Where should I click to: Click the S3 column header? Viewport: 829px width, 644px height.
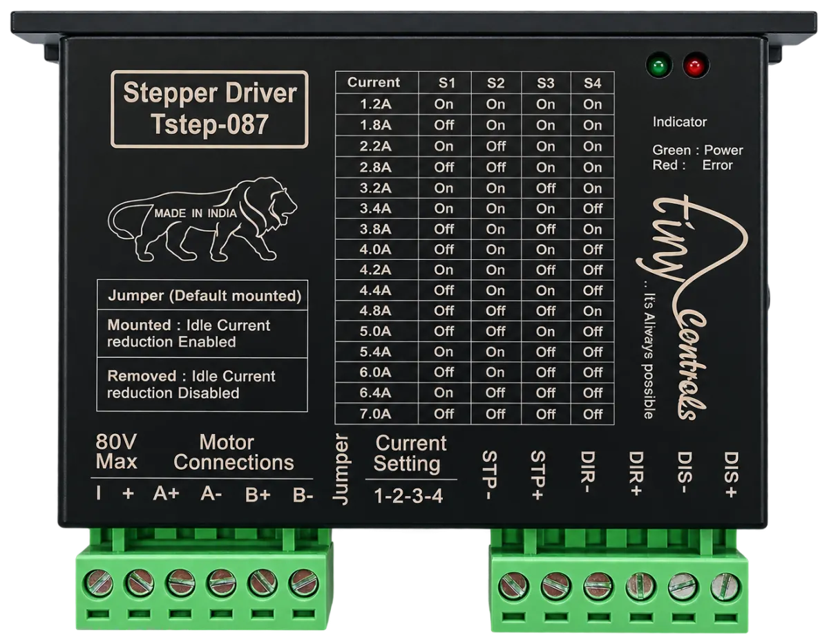[546, 84]
